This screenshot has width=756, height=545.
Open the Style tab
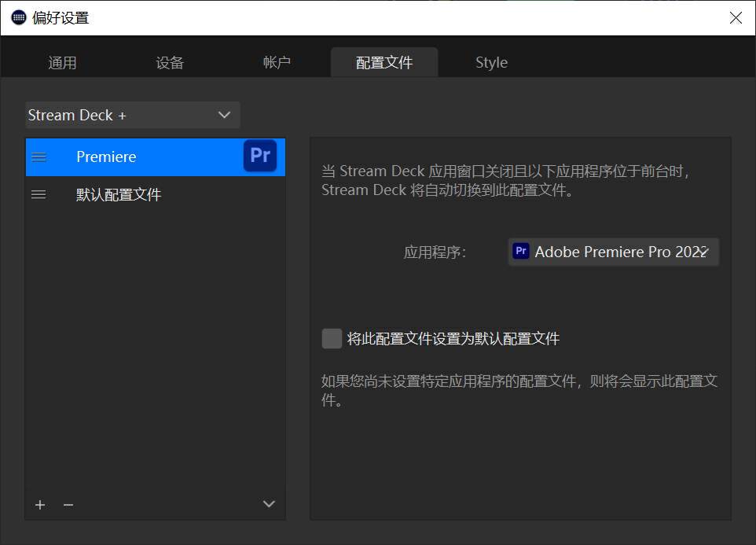point(491,61)
